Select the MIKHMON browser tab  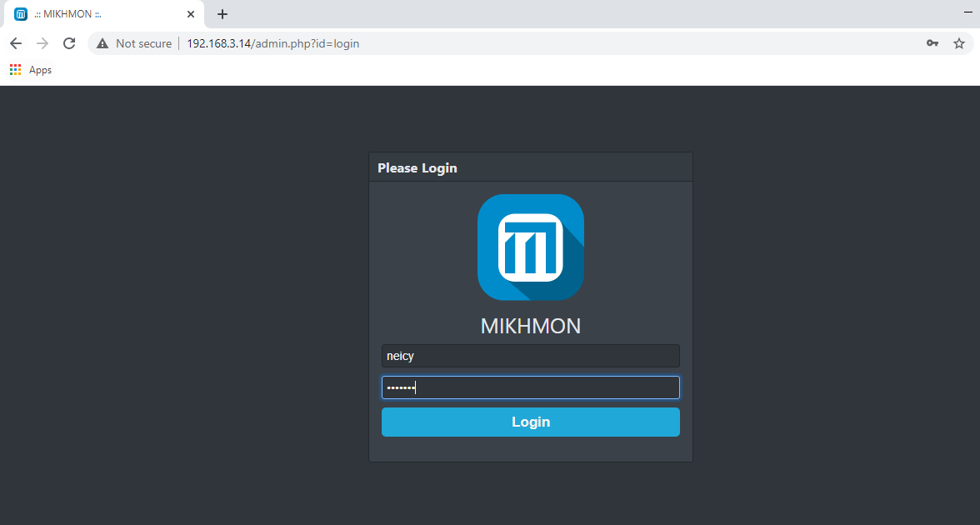[x=103, y=14]
